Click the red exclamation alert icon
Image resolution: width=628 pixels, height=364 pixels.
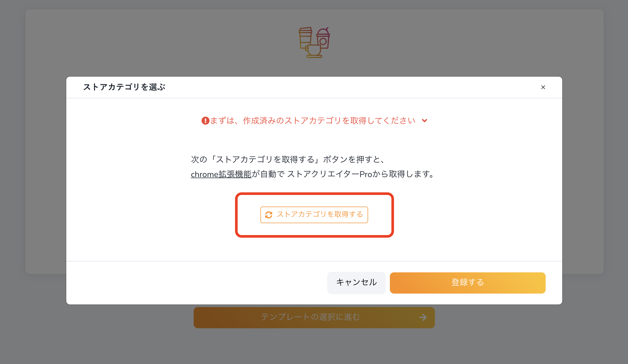(x=205, y=121)
